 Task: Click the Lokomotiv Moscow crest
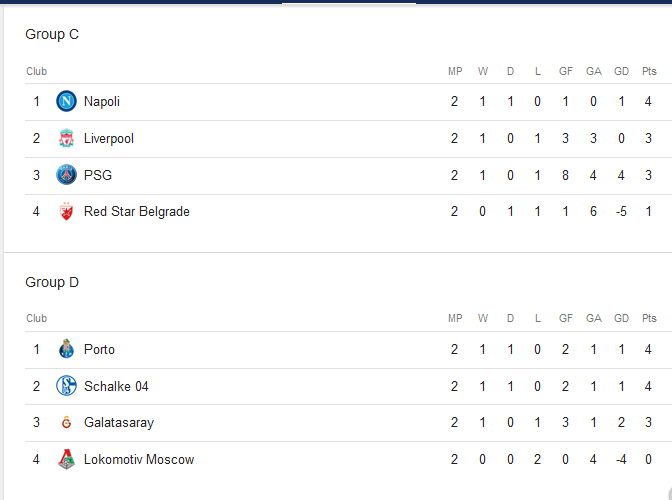[x=66, y=459]
